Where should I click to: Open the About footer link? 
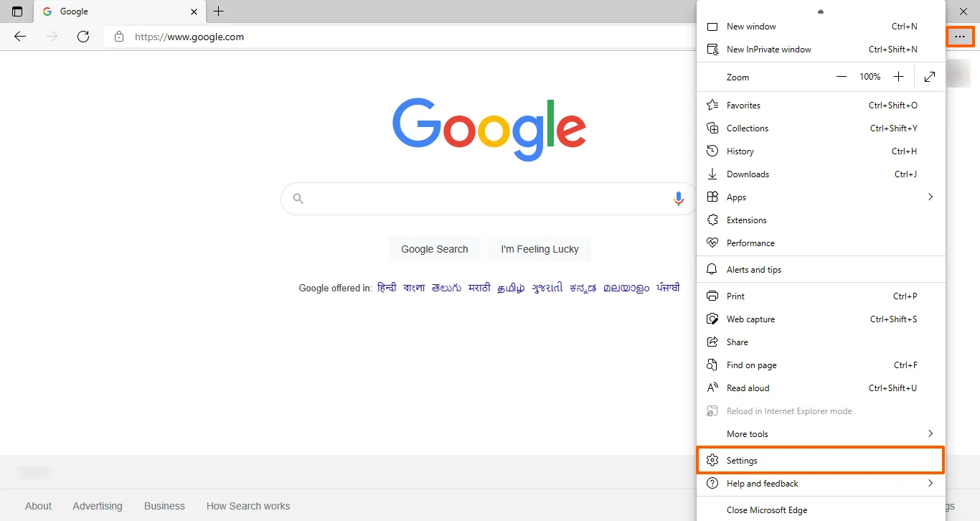point(38,506)
